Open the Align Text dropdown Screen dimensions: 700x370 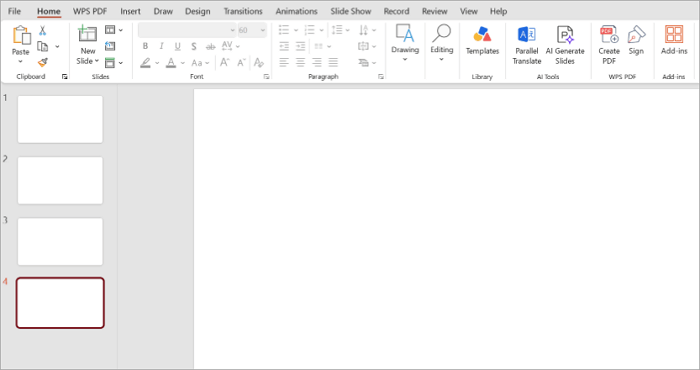[374, 46]
